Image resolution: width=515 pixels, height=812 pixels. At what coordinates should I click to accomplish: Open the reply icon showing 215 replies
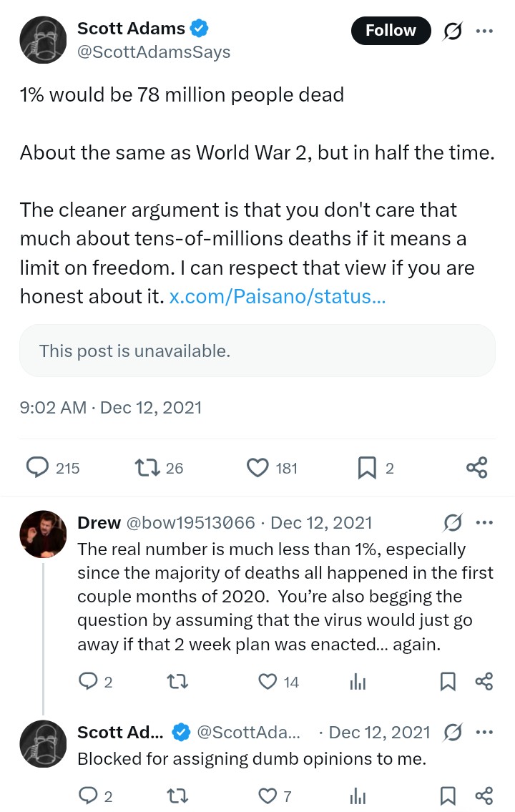37,468
